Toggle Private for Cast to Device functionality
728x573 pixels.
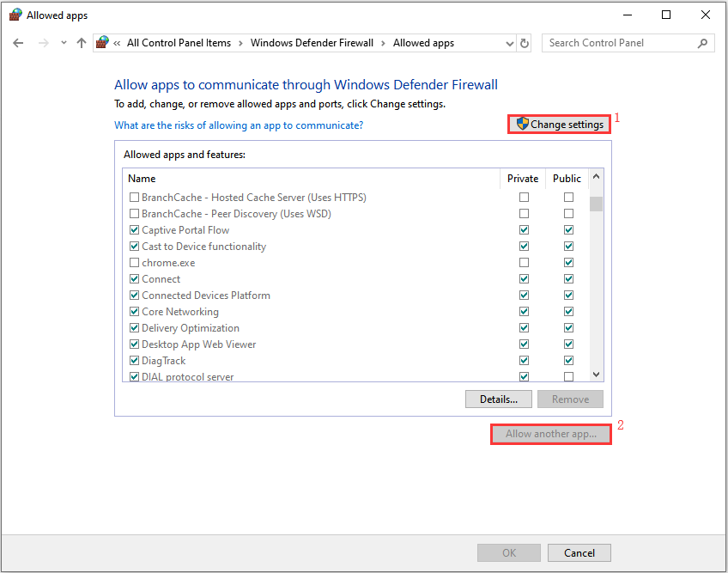pos(525,247)
